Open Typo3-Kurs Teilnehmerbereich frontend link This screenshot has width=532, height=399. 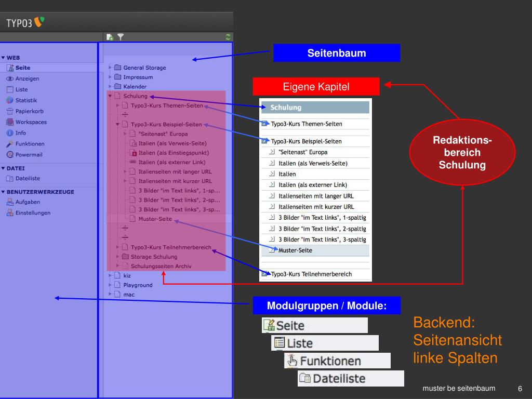tap(311, 274)
